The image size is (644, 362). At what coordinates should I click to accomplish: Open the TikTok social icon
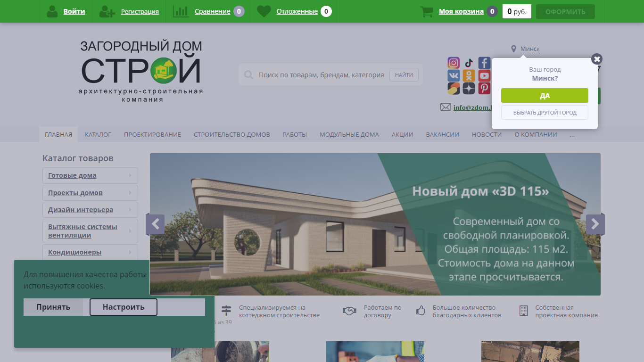pyautogui.click(x=469, y=63)
